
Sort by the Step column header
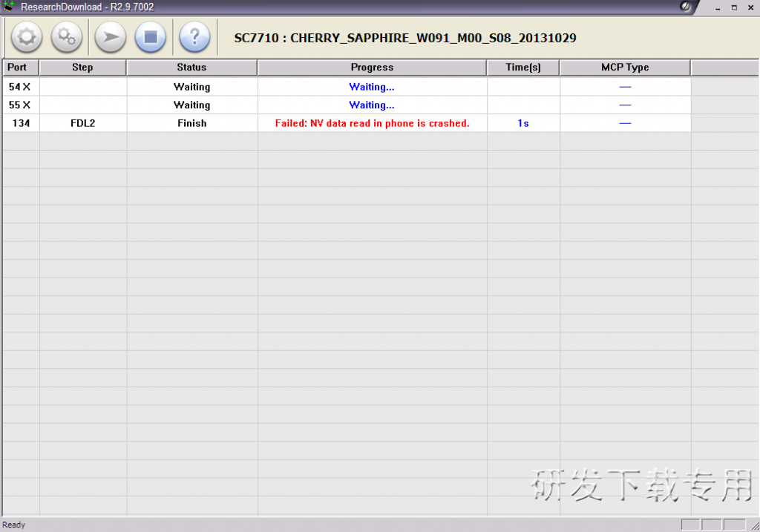pos(82,67)
